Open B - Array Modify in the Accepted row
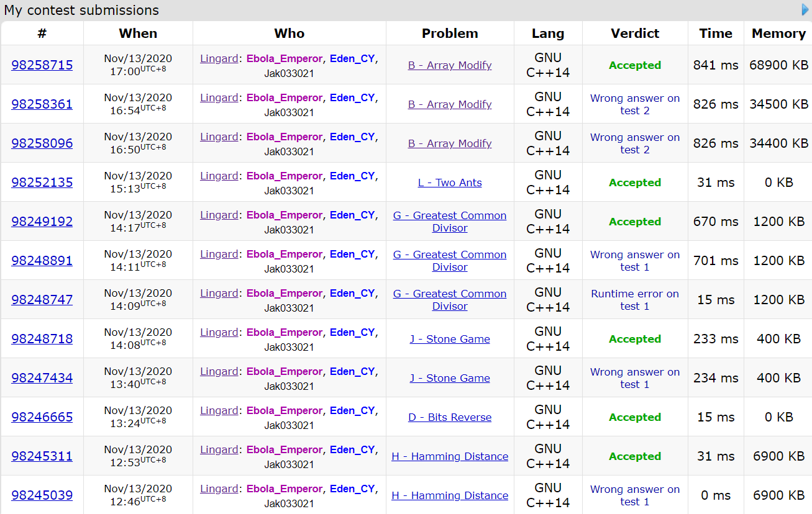 pos(450,65)
